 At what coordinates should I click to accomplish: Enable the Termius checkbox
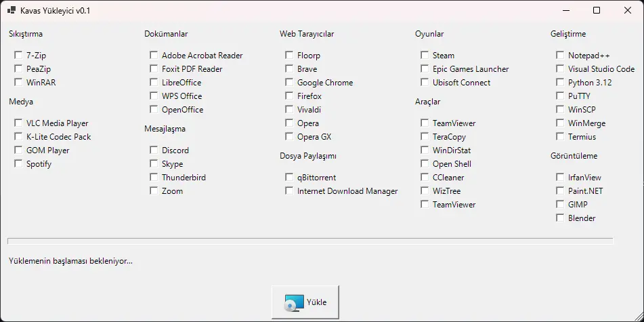[560, 136]
